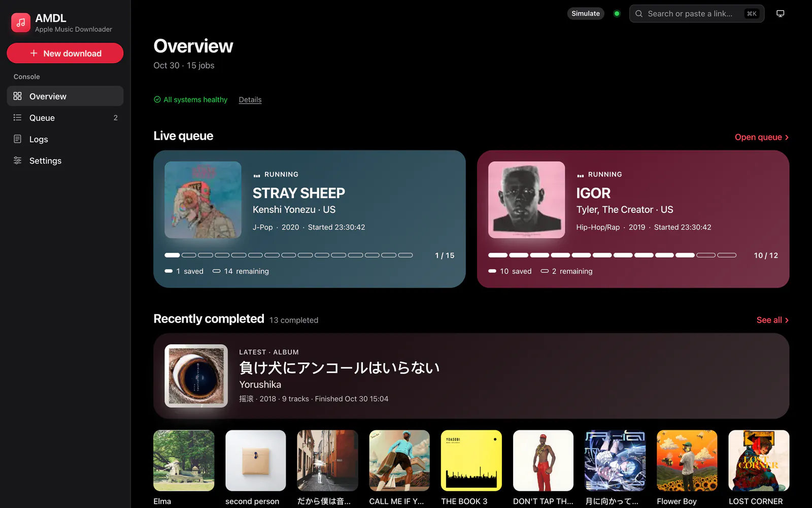Screen dimensions: 812x508
Task: Focus the Search or paste a link field
Action: 696,14
